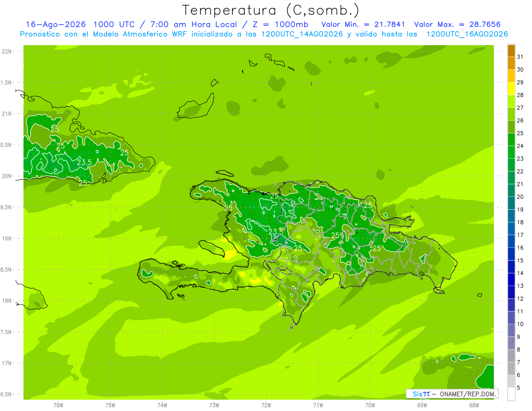Click the "1200UTC_14AGO2026" initialization time
The image size is (532, 411).
[x=301, y=34]
